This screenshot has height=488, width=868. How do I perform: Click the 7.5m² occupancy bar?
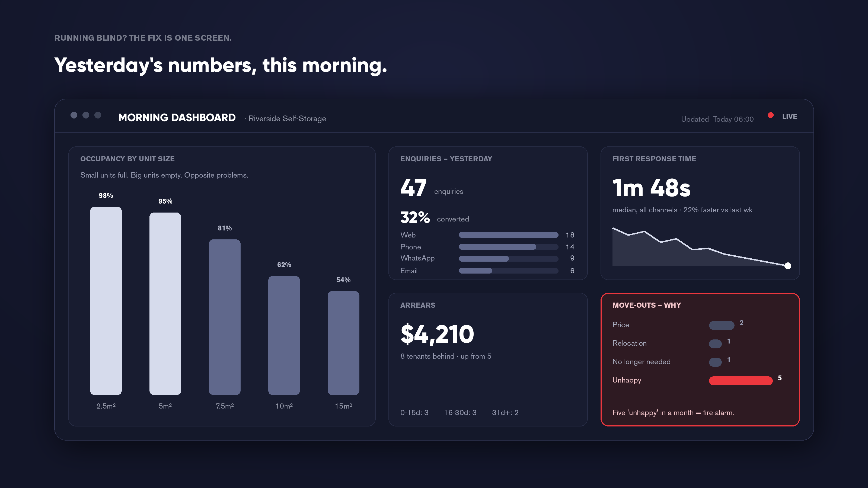pos(224,317)
